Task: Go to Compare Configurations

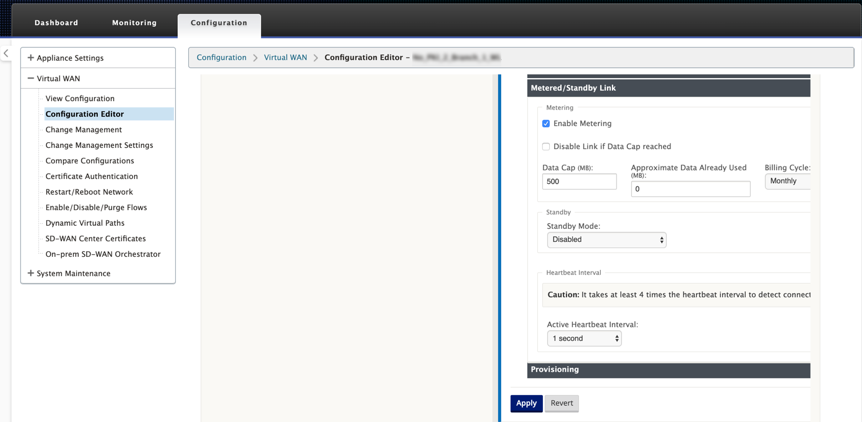Action: pyautogui.click(x=90, y=161)
